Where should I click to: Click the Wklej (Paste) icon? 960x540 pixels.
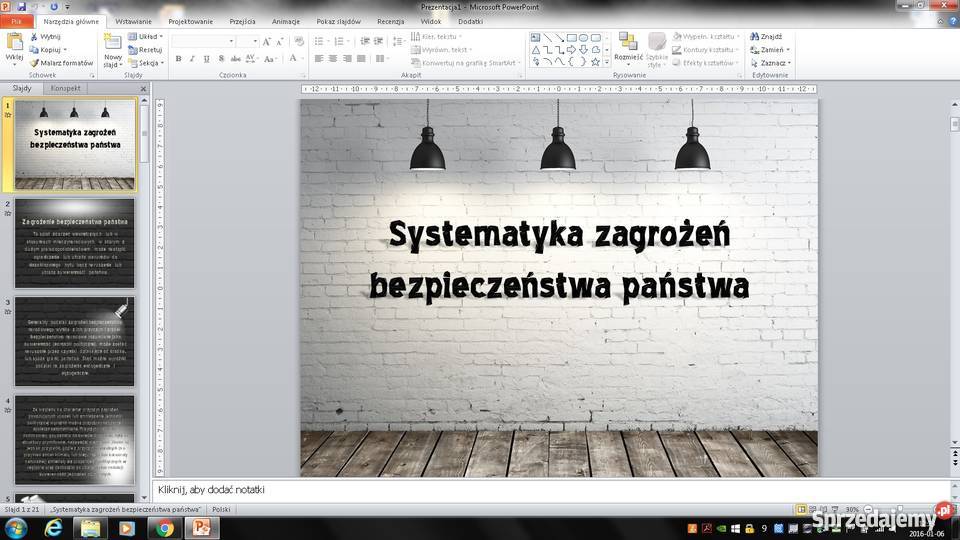14,43
